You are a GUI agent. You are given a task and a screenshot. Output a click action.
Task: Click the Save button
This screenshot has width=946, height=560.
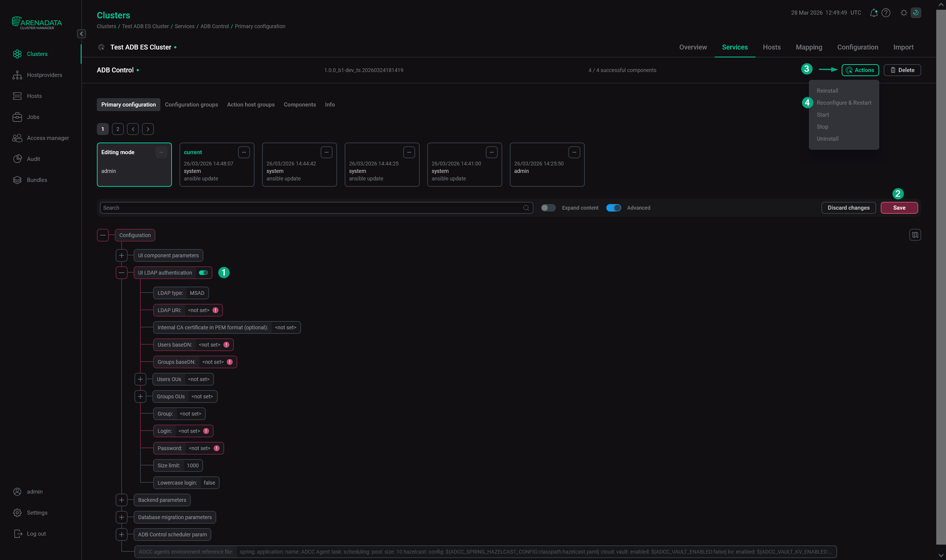tap(899, 208)
